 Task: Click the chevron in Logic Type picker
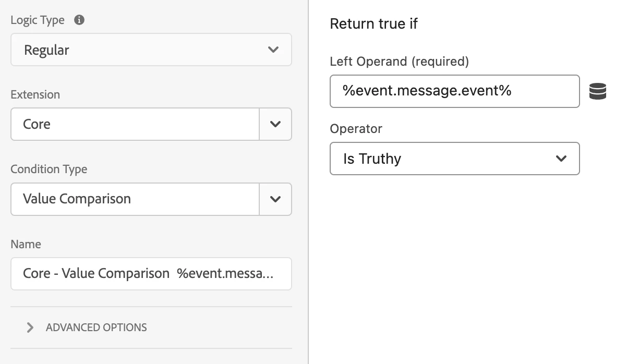[x=273, y=50]
